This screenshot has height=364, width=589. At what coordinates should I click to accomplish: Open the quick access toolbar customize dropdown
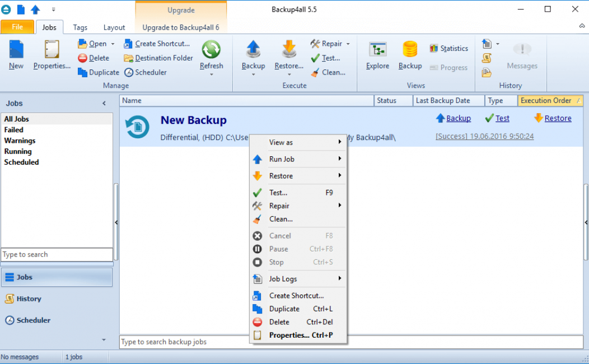coord(53,10)
